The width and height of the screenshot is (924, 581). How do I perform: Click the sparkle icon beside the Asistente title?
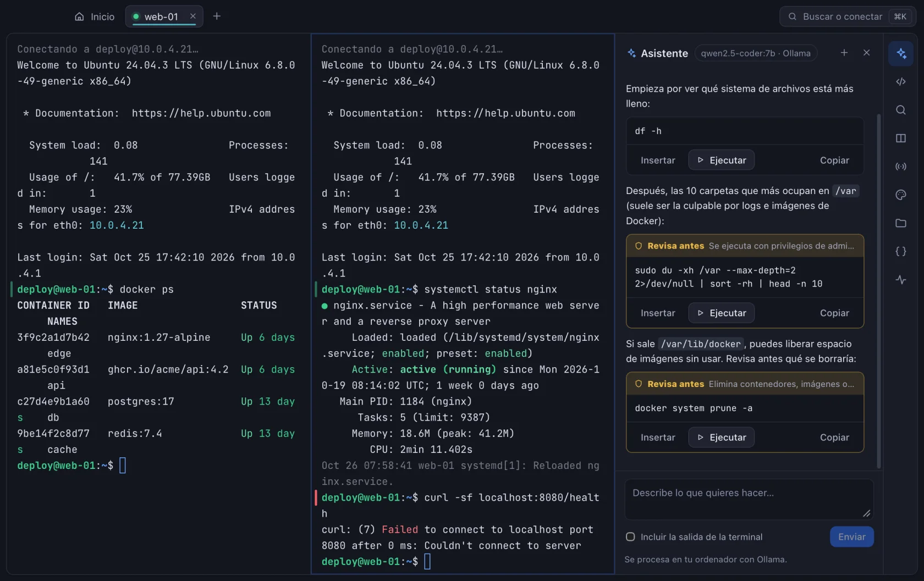632,53
